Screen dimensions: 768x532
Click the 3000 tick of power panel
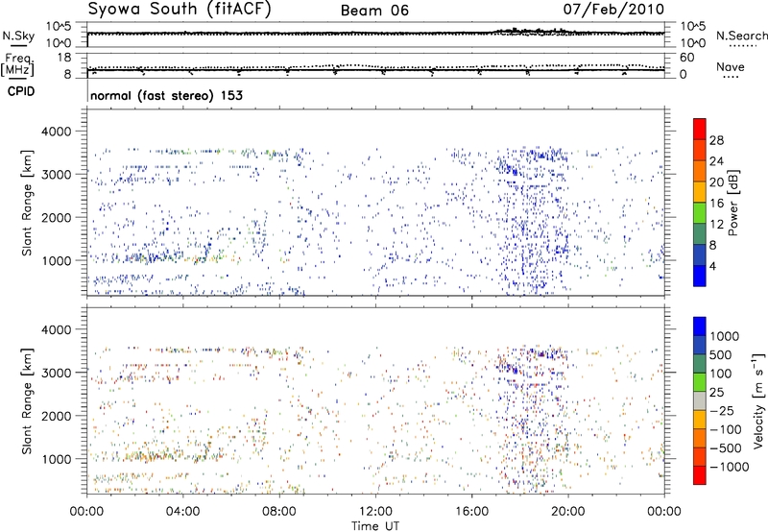click(x=56, y=175)
